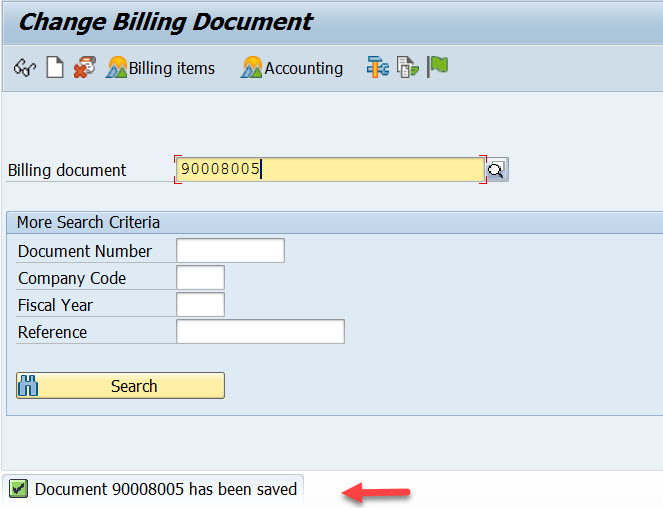Click the 'Company Code' label
663x508 pixels.
pyautogui.click(x=72, y=278)
